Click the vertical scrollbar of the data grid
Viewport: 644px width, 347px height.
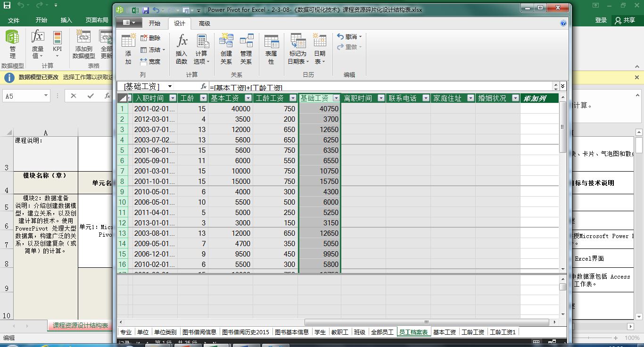pos(562,127)
